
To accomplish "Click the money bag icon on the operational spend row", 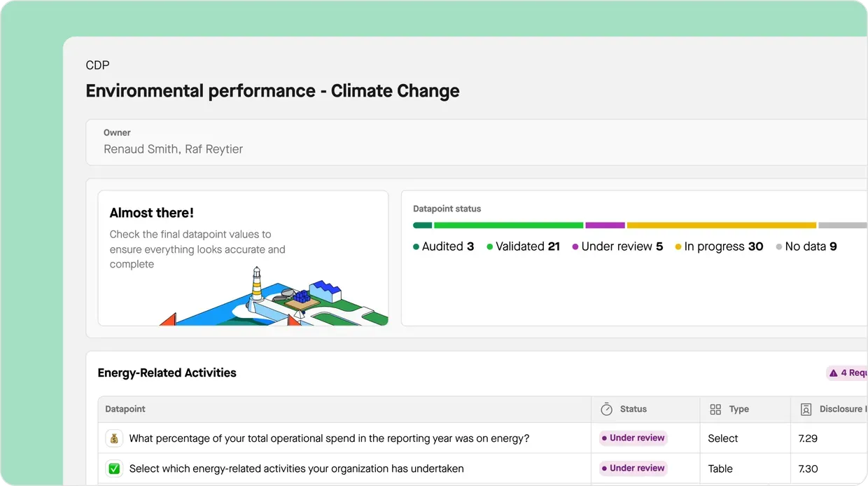I will coord(114,438).
